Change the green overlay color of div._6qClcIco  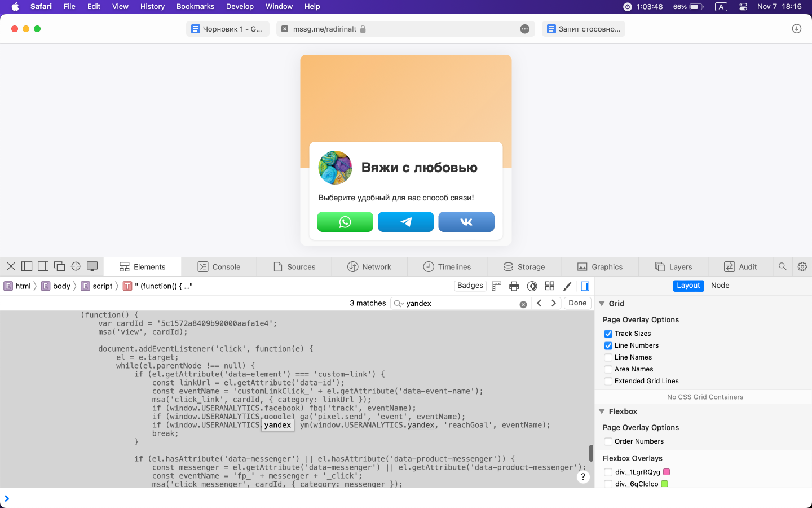tap(665, 484)
